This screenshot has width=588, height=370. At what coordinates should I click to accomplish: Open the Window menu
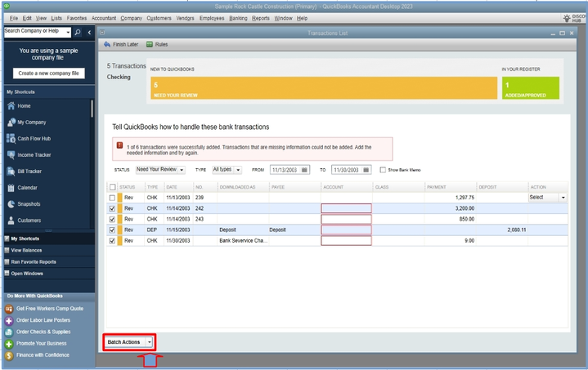[x=283, y=18]
